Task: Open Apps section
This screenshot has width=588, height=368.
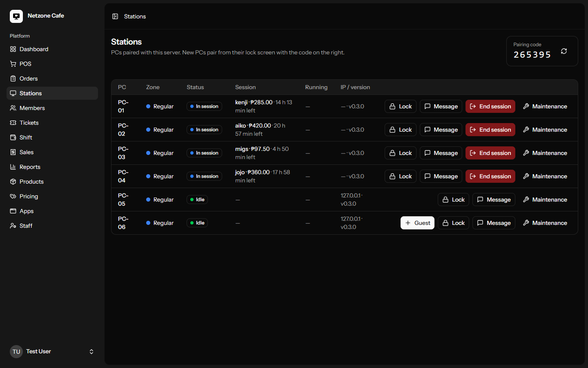Action: tap(52, 211)
